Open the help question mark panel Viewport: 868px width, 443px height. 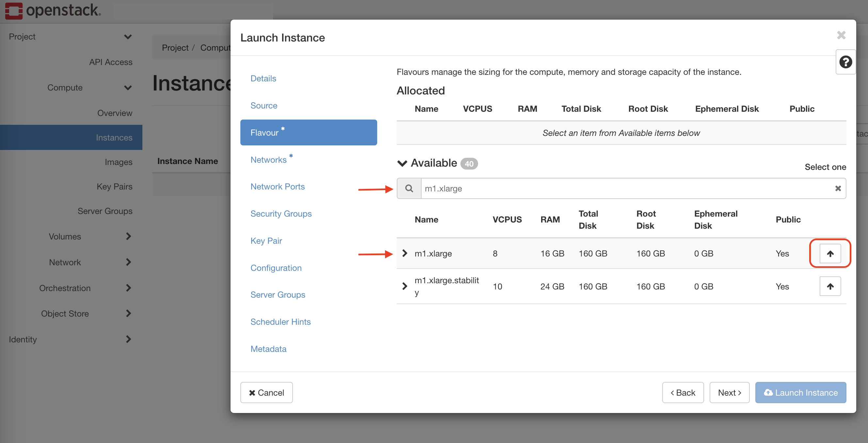click(845, 62)
